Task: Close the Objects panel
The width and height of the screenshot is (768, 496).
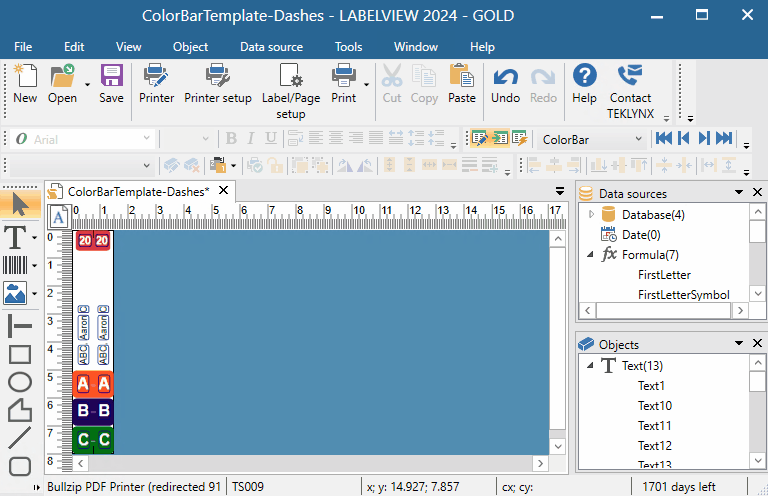Action: tap(757, 343)
